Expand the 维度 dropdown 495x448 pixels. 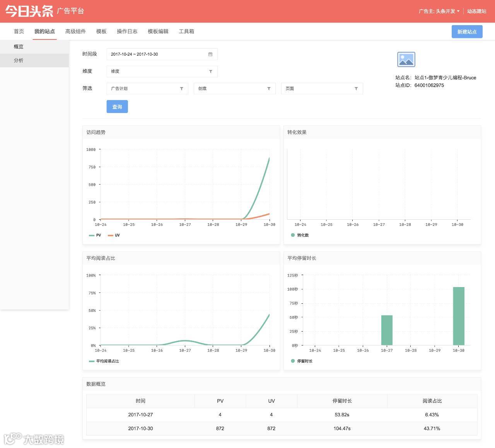click(x=162, y=72)
